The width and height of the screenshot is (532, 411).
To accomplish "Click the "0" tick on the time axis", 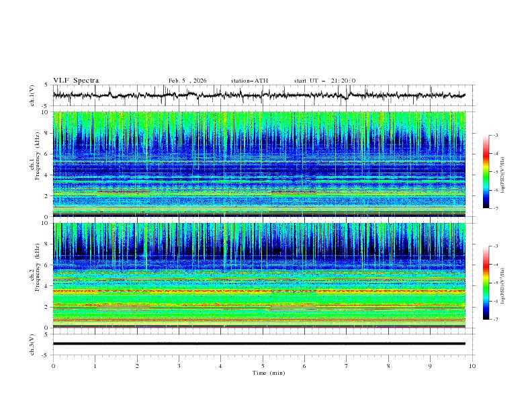I will (53, 366).
